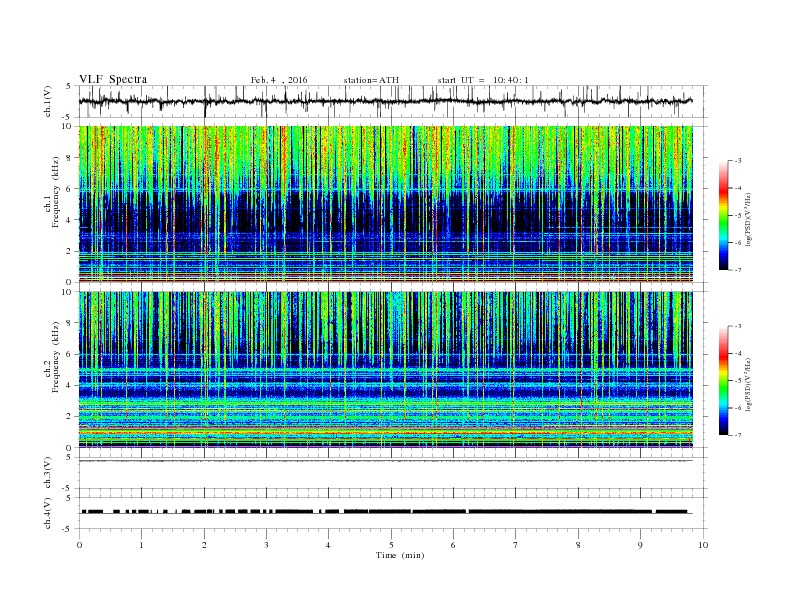This screenshot has width=792, height=612.
Task: Click the ch.2 frequency tick "4"
Action: 69,385
